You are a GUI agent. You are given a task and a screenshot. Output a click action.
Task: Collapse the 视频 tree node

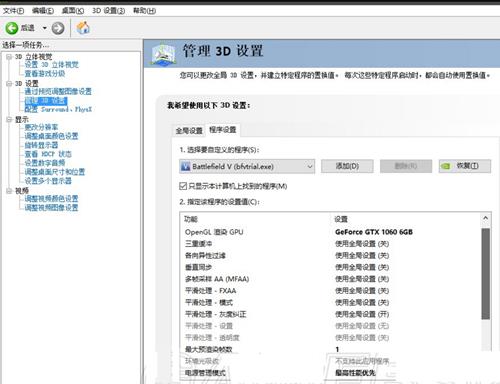tap(9, 191)
